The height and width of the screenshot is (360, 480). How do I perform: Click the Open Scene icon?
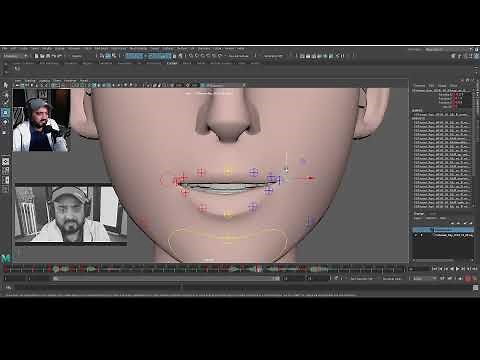[x=42, y=56]
